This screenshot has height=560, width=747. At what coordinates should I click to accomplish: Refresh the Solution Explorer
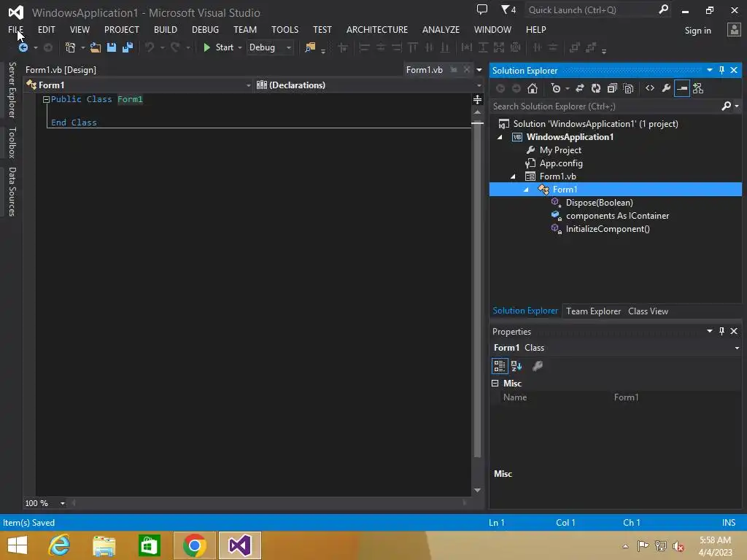[596, 88]
